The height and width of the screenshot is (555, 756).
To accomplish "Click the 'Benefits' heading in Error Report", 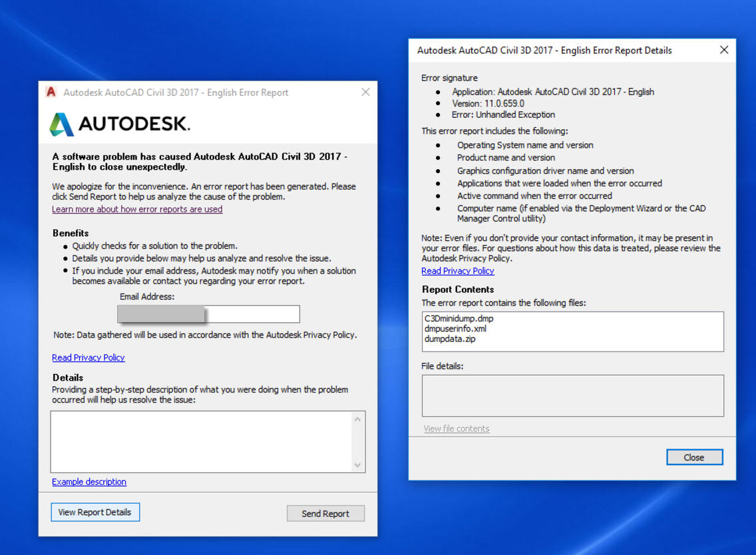I will tap(71, 233).
